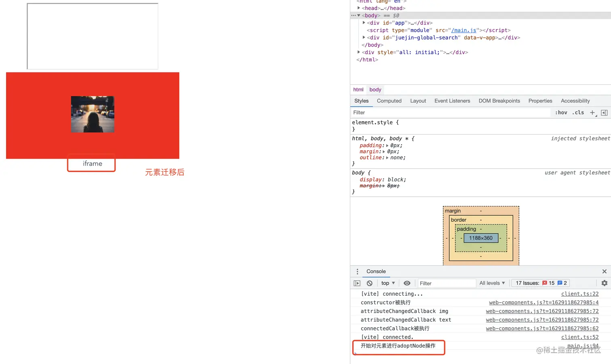The width and height of the screenshot is (611, 364).
Task: Open the Console drawer three-dot menu
Action: click(357, 271)
